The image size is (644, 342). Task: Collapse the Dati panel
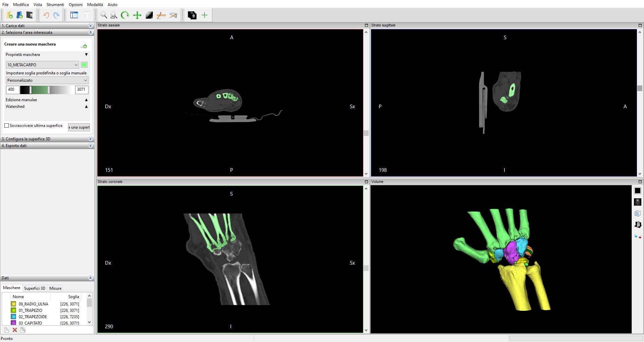pyautogui.click(x=90, y=278)
